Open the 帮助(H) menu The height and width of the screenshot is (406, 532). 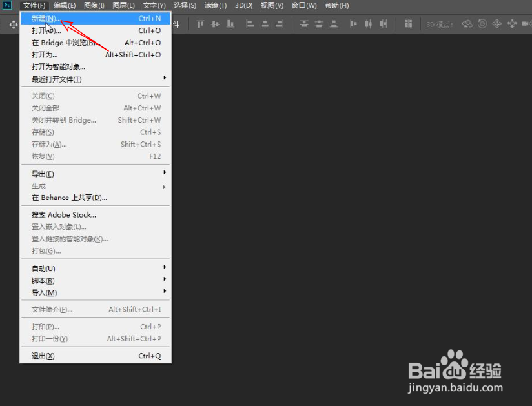pyautogui.click(x=337, y=5)
